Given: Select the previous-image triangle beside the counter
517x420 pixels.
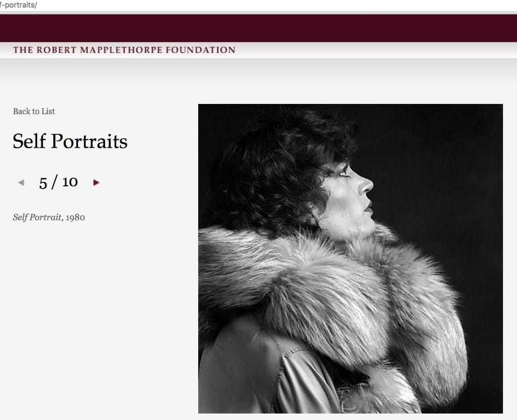Looking at the screenshot, I should click(21, 183).
